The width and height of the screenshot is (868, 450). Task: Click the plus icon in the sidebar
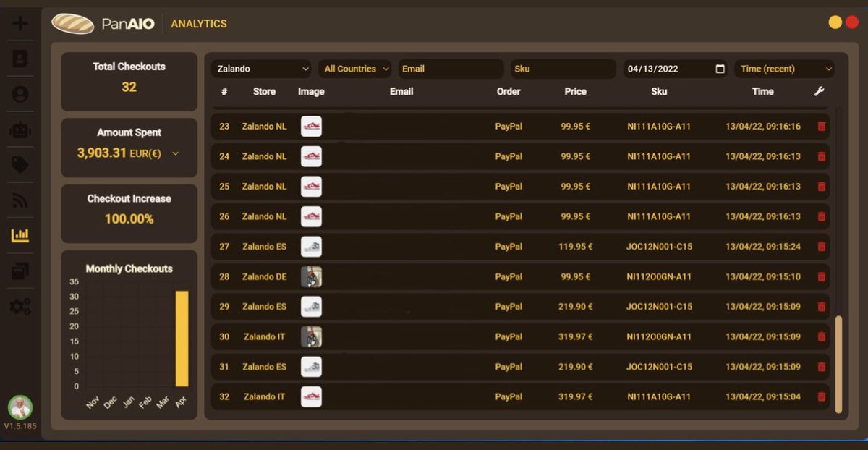(x=20, y=23)
